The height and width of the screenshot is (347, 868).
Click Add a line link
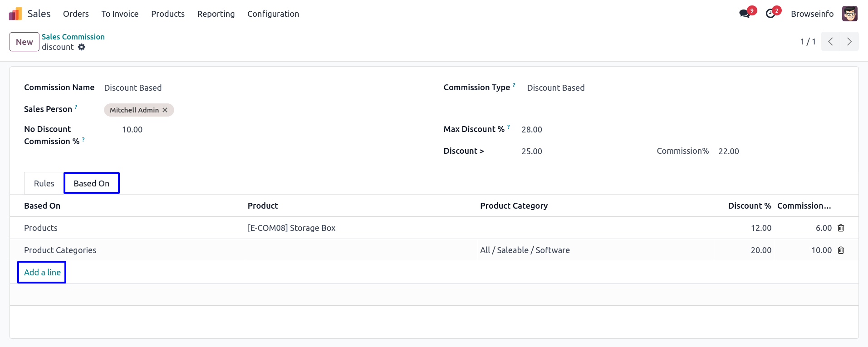click(42, 273)
